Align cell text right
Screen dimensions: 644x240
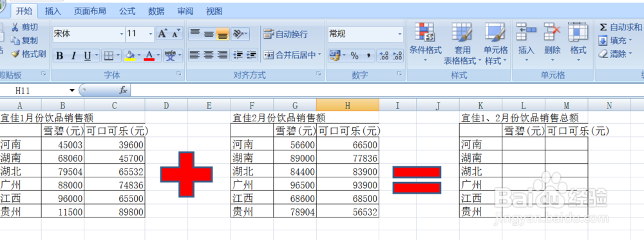coord(223,54)
